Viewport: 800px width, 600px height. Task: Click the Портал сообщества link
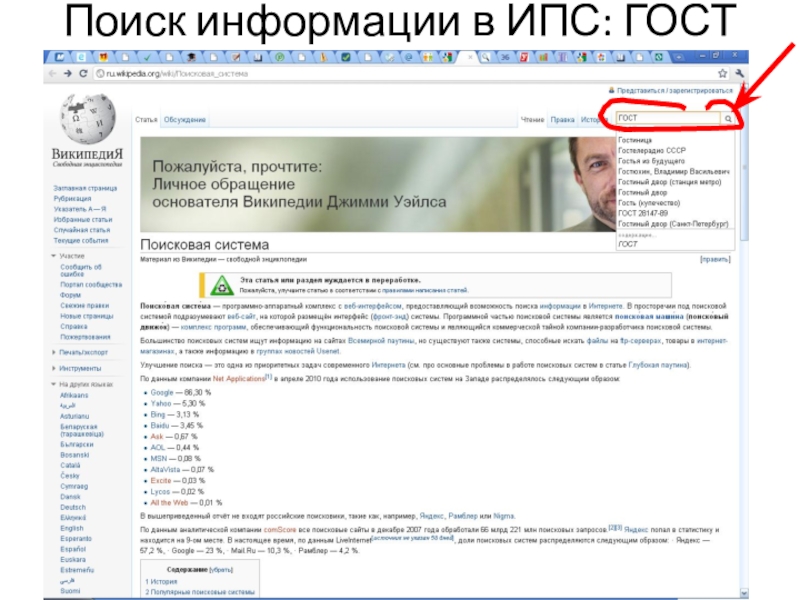click(x=91, y=285)
